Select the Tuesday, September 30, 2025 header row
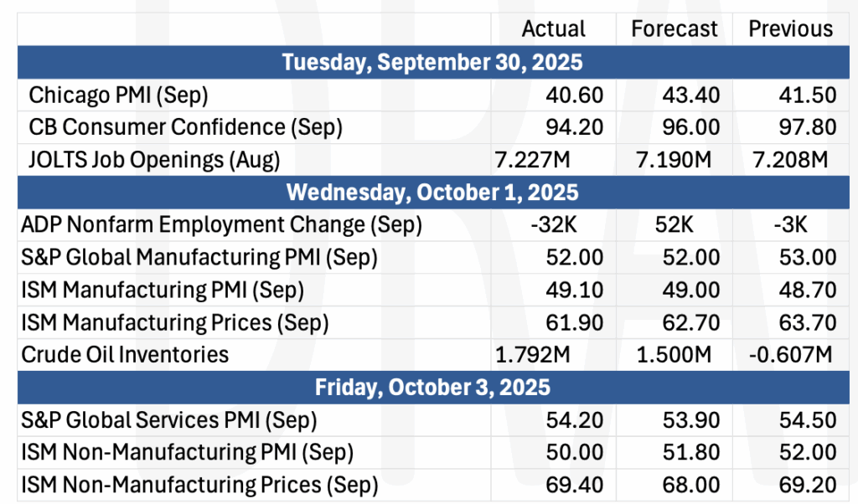Image resolution: width=858 pixels, height=504 pixels. [x=432, y=62]
